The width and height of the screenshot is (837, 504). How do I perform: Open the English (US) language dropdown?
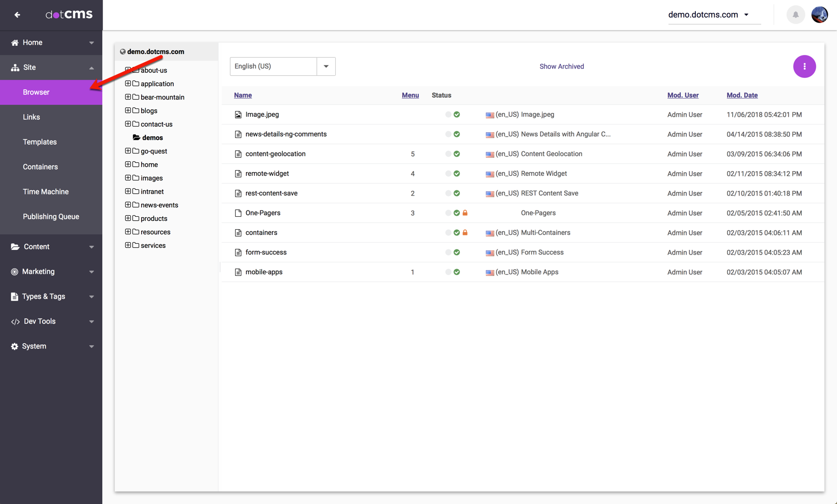click(326, 66)
